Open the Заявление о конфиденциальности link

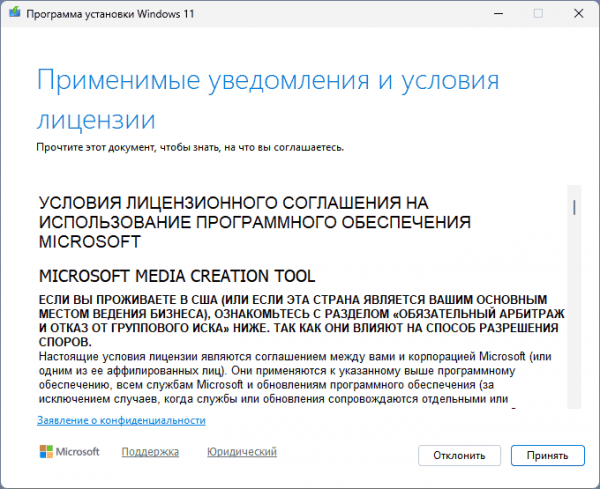[121, 420]
